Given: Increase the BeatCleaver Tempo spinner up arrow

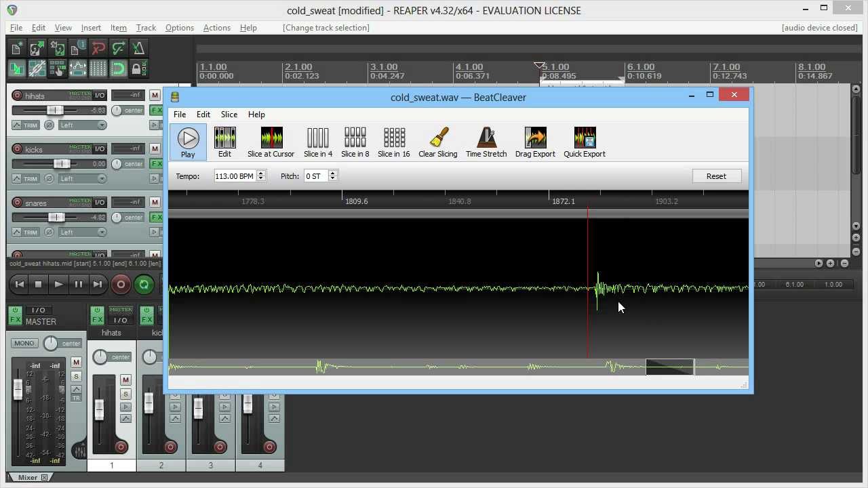Looking at the screenshot, I should (x=262, y=173).
